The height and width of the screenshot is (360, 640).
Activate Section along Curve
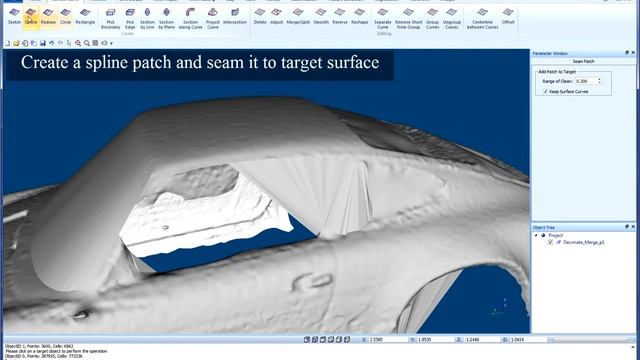190,19
